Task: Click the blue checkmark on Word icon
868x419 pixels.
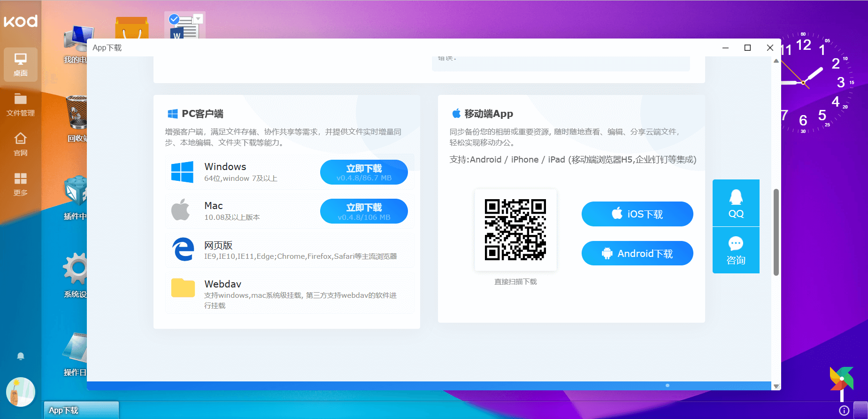Action: point(174,19)
